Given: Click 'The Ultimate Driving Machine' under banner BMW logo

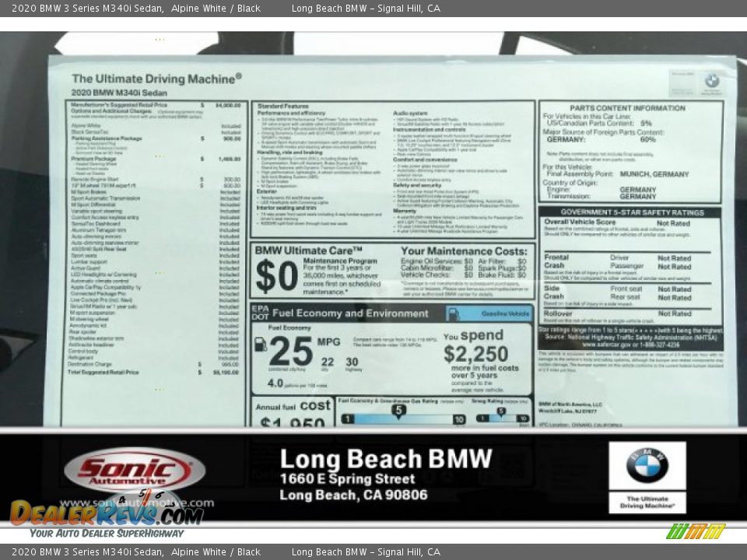Looking at the screenshot, I should coord(647,502).
